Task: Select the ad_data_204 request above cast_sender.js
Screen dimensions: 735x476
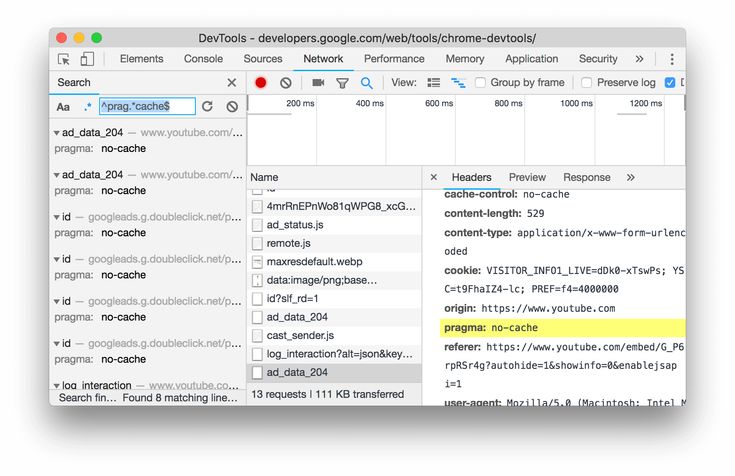Action: pos(335,317)
